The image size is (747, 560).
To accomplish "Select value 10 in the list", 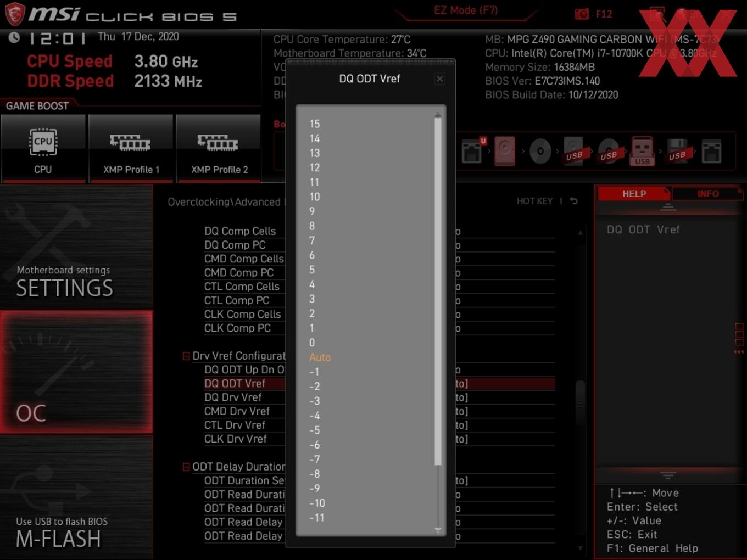I will (314, 197).
